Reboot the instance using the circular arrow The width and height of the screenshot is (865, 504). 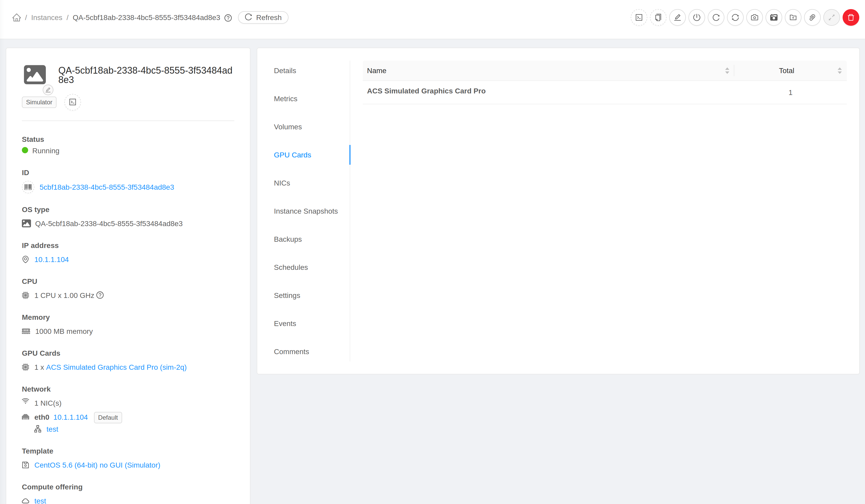point(716,17)
